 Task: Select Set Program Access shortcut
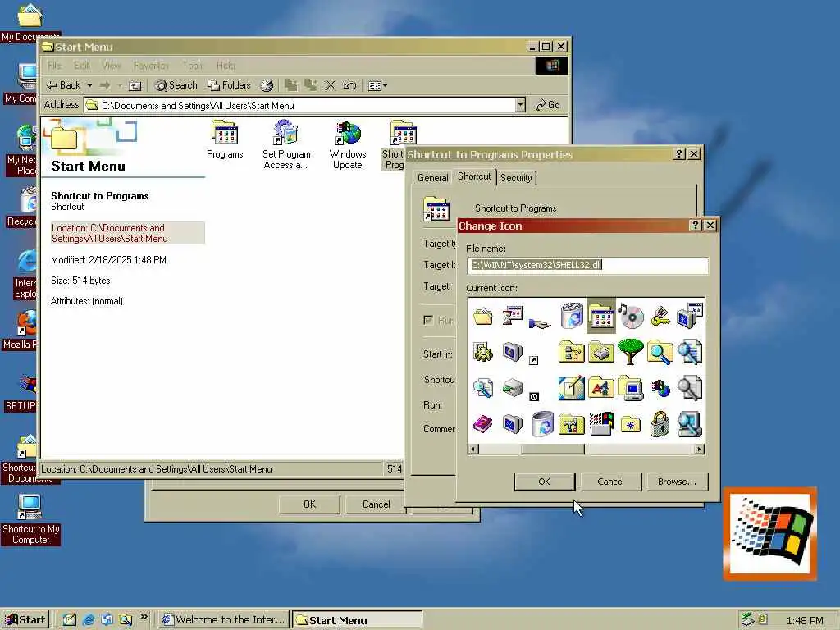coord(285,144)
